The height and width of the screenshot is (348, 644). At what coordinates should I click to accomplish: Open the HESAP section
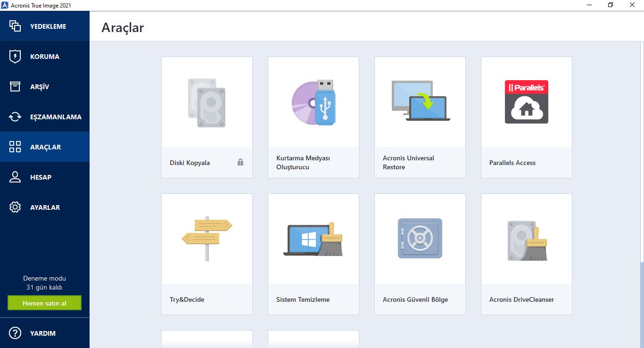pyautogui.click(x=41, y=177)
